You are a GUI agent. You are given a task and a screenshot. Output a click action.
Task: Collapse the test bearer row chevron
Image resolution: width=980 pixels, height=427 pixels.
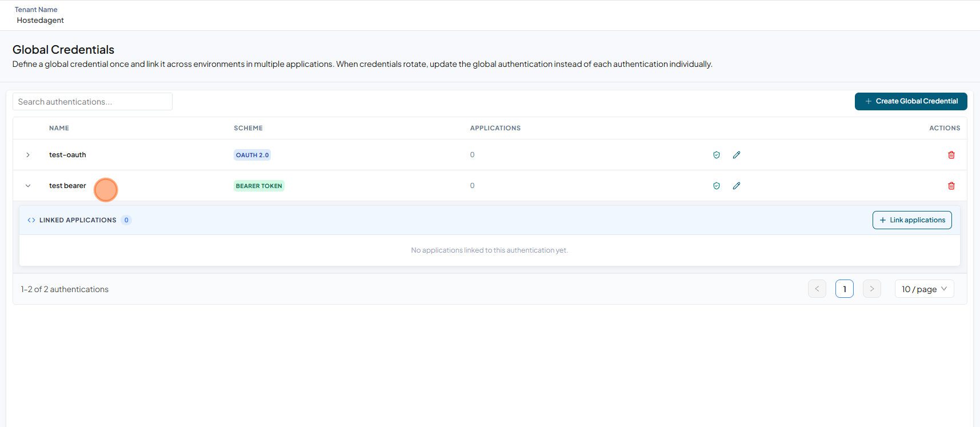tap(28, 186)
